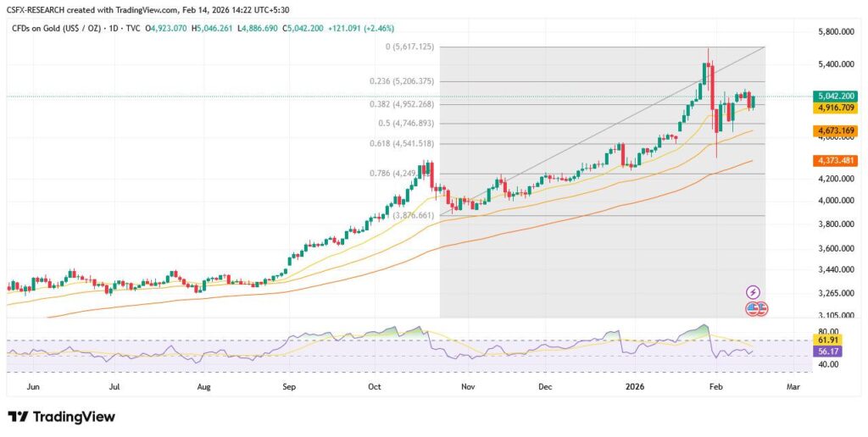Click the purple lightning bolt event icon
The height and width of the screenshot is (437, 868).
(752, 292)
